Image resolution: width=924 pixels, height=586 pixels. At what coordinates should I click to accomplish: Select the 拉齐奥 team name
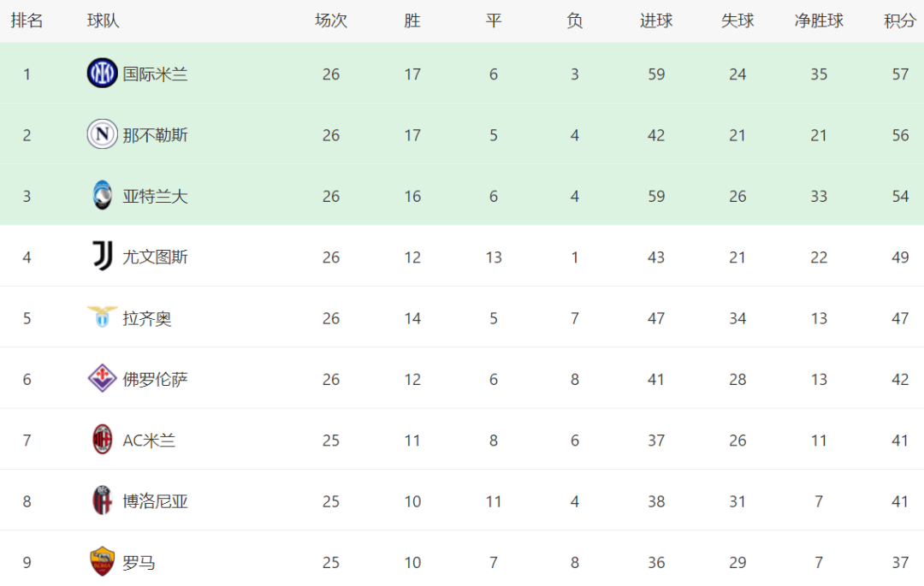(x=147, y=318)
